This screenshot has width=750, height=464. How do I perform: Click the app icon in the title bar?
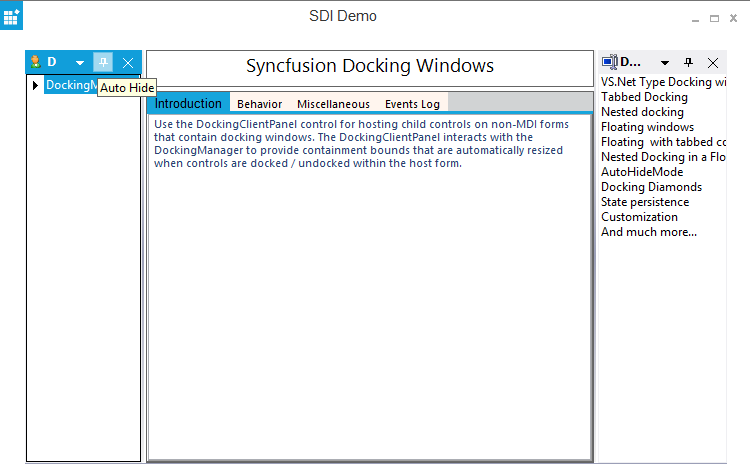[x=12, y=16]
